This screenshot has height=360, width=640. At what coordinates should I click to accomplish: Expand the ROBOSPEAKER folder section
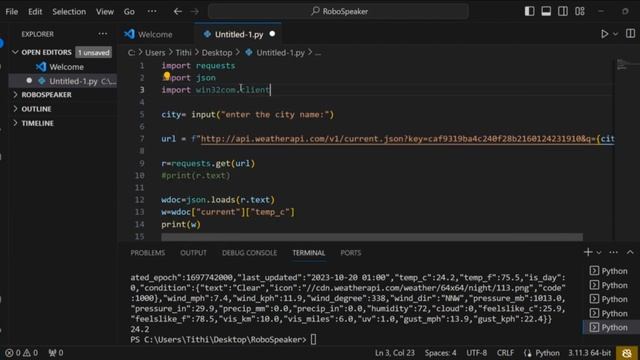click(x=46, y=95)
